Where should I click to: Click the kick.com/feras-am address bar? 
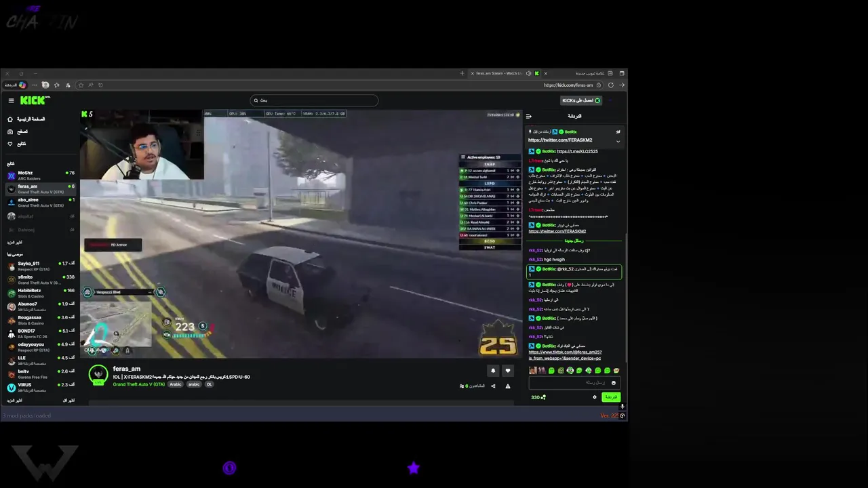tap(568, 85)
